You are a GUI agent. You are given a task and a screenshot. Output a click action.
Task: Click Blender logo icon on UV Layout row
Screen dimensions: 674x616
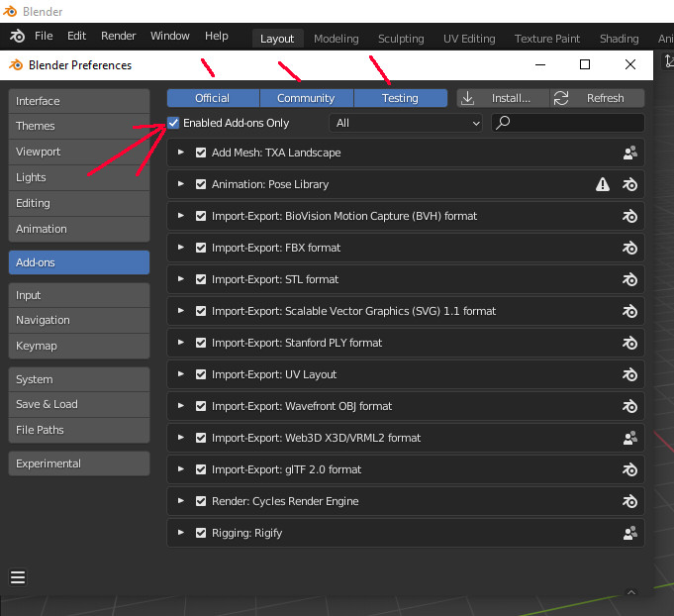coord(630,375)
